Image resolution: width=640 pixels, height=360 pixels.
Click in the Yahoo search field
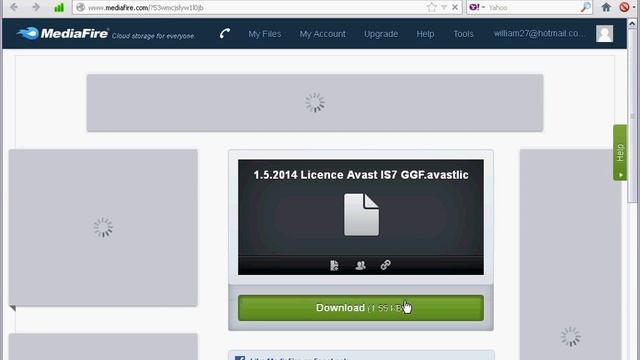[533, 7]
